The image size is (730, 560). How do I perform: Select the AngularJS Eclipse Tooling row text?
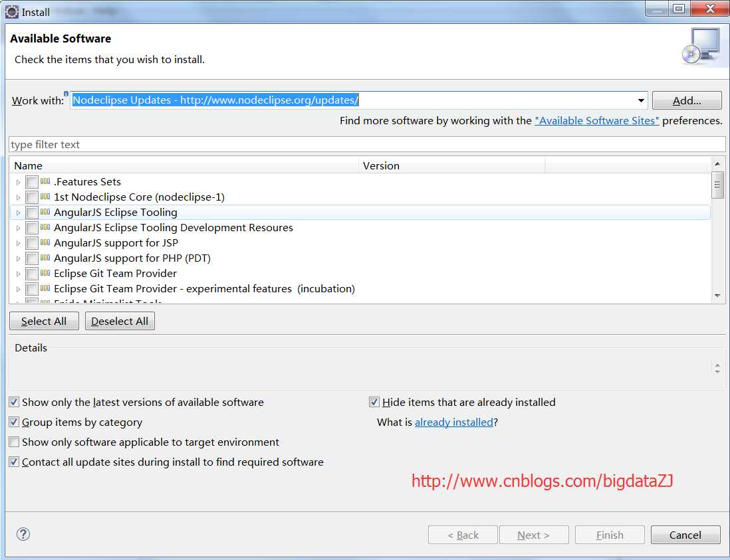click(116, 212)
